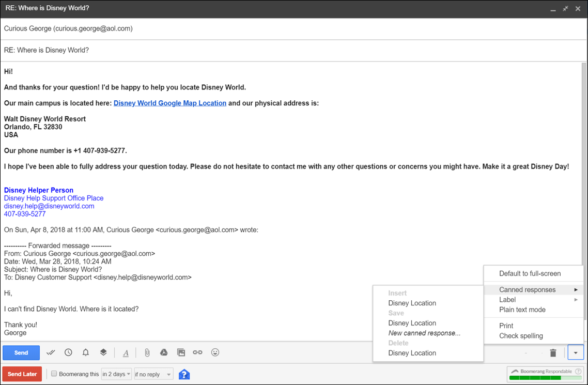Click the stacked layers icon in toolbar
588x385 pixels.
(x=103, y=352)
